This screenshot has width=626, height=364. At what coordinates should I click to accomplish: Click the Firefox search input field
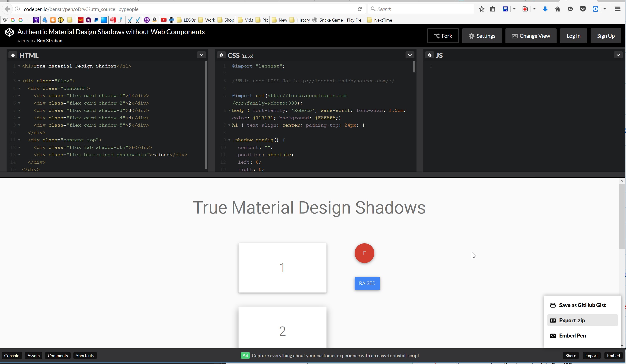click(422, 9)
